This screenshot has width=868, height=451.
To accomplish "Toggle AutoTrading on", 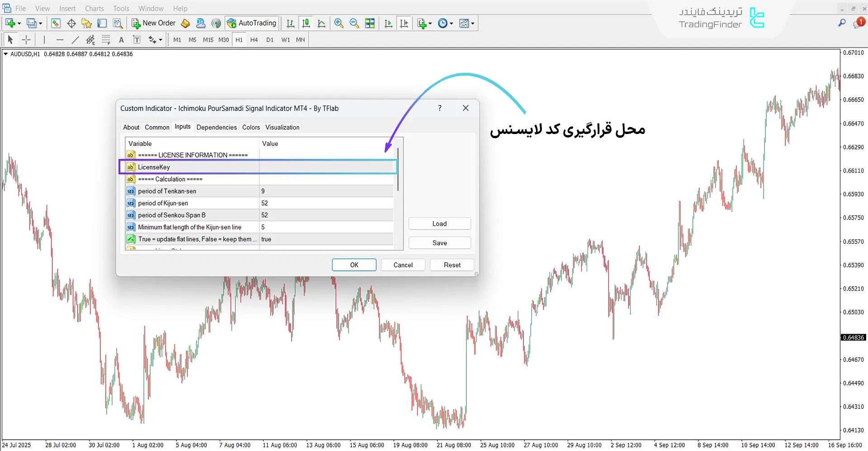I will click(251, 23).
